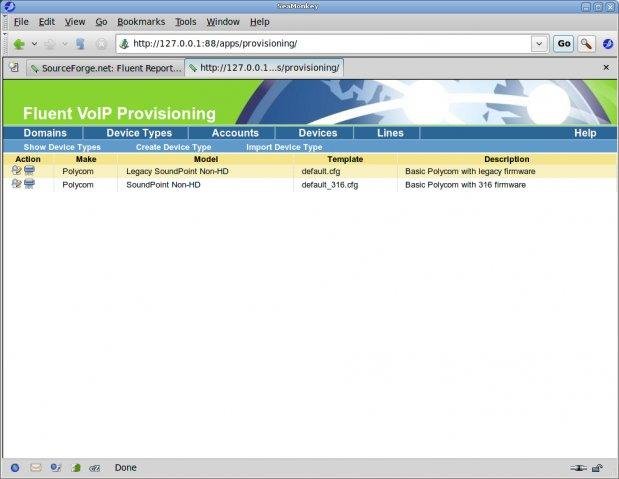The width and height of the screenshot is (619, 479).
Task: Open ChatZilla IRC icon in status bar
Action: 95,468
